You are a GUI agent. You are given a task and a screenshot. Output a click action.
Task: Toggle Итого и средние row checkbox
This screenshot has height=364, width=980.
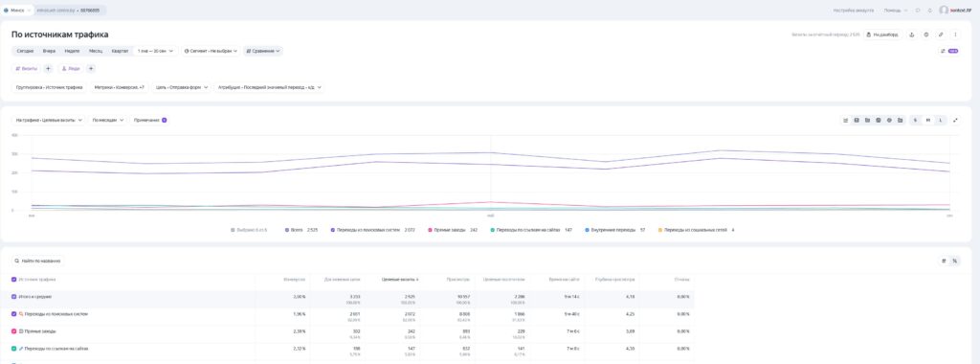(14, 296)
